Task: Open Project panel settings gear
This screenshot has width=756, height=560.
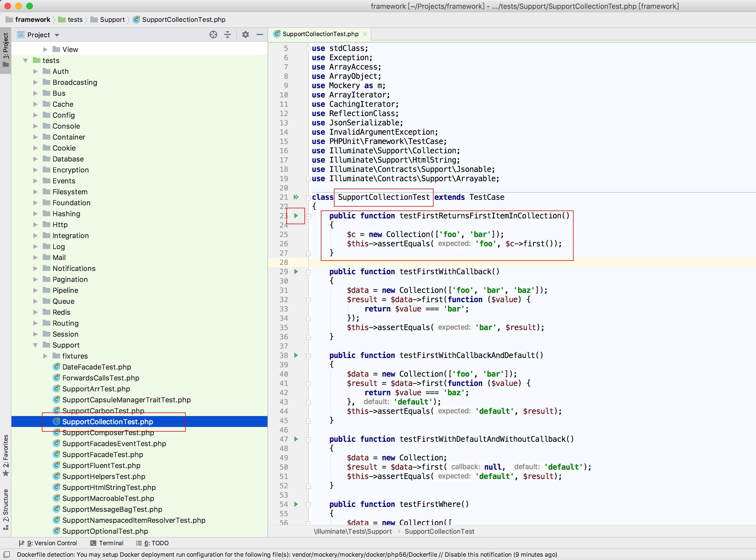Action: (246, 34)
